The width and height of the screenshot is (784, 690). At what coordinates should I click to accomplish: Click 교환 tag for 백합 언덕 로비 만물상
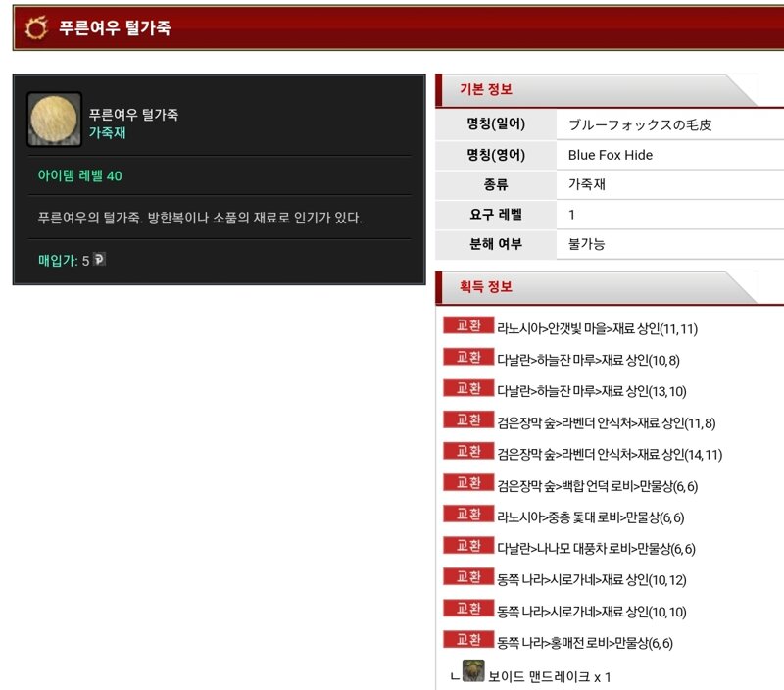[468, 482]
